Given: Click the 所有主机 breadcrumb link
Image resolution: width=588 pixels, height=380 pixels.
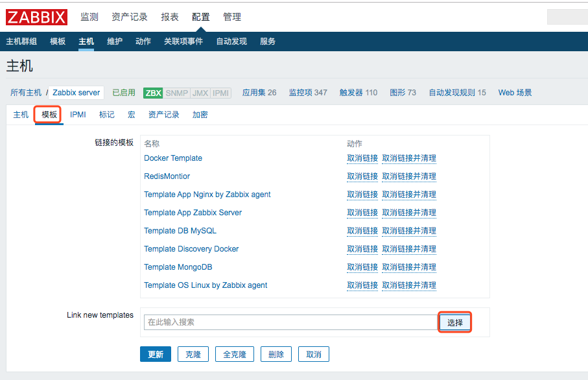Looking at the screenshot, I should [x=26, y=93].
